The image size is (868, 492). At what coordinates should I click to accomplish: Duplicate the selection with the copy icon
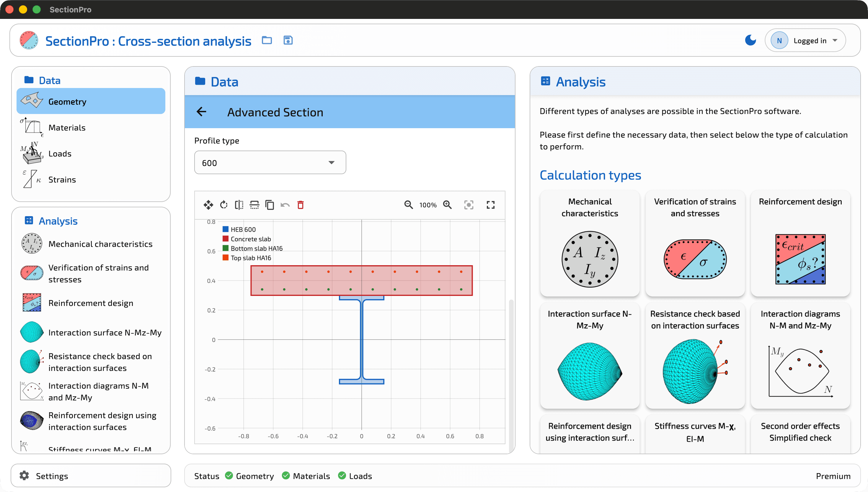point(270,205)
